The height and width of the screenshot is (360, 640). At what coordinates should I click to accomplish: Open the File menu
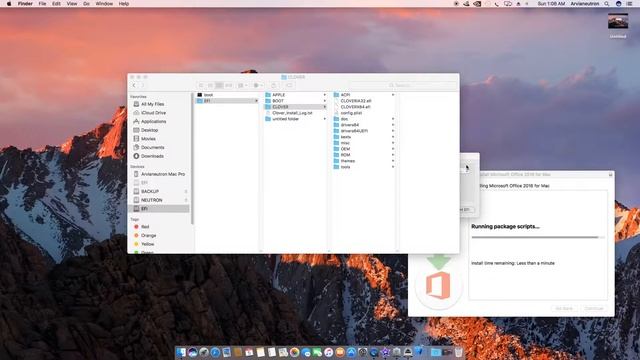tap(42, 4)
